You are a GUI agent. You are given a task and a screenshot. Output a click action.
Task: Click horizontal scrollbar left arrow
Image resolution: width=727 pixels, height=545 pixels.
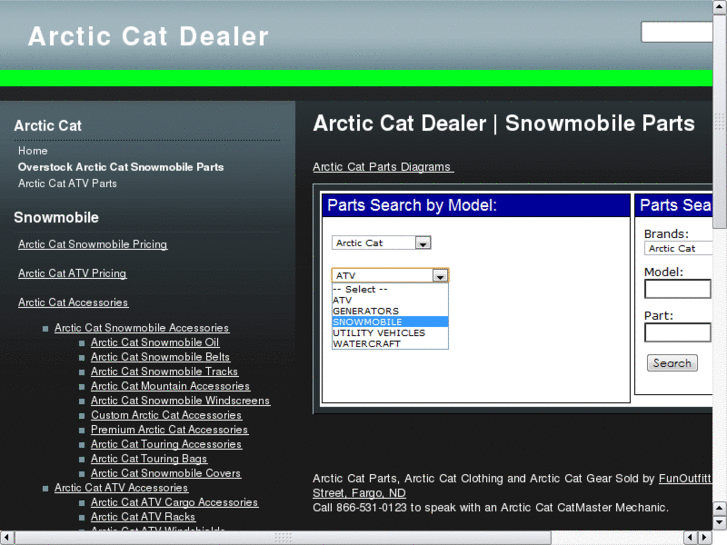(x=6, y=538)
